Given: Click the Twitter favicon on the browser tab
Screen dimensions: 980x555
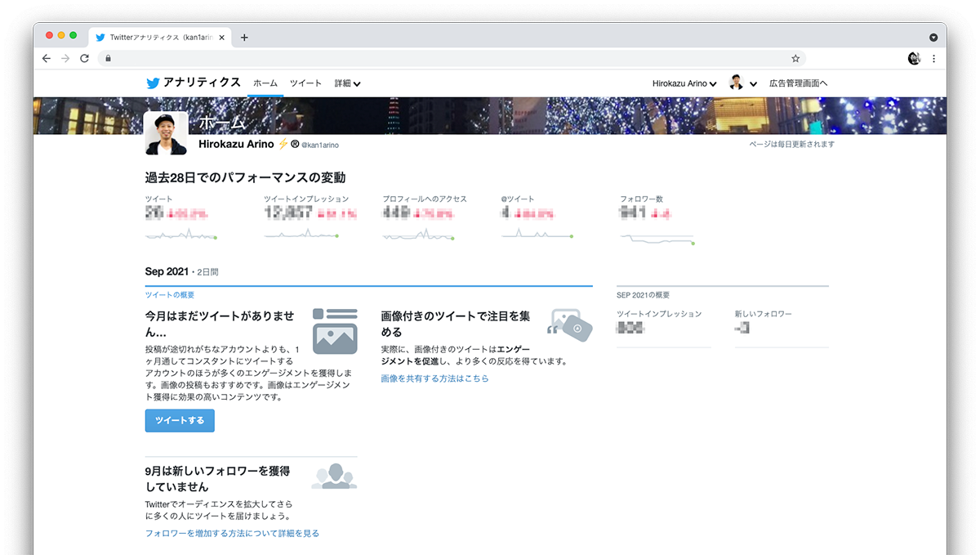Looking at the screenshot, I should pos(100,38).
